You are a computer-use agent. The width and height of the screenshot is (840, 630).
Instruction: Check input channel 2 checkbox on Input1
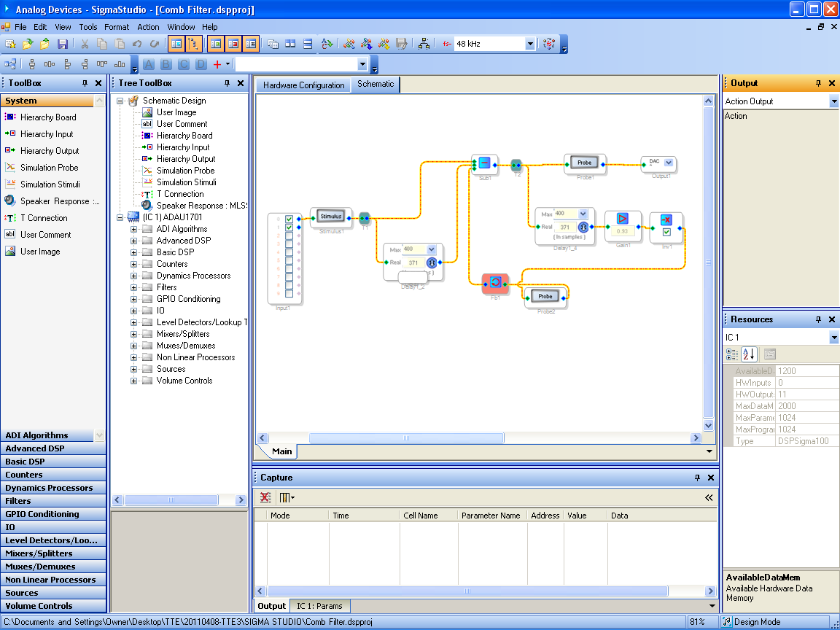click(x=289, y=236)
